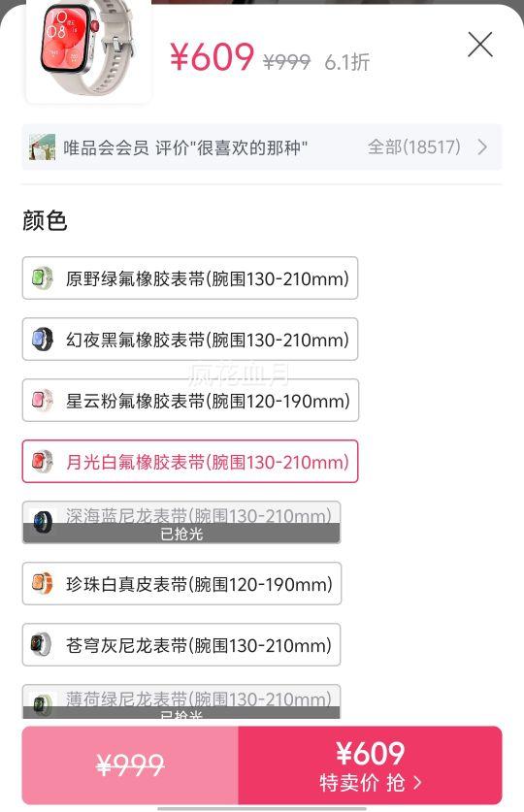Tap the deep blue nylon watch icon
The height and width of the screenshot is (812, 524).
(42, 522)
